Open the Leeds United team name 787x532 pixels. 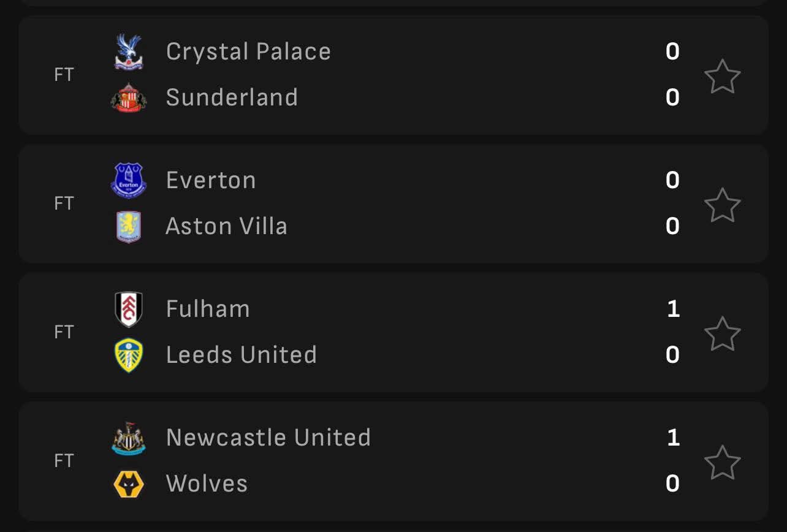tap(241, 355)
